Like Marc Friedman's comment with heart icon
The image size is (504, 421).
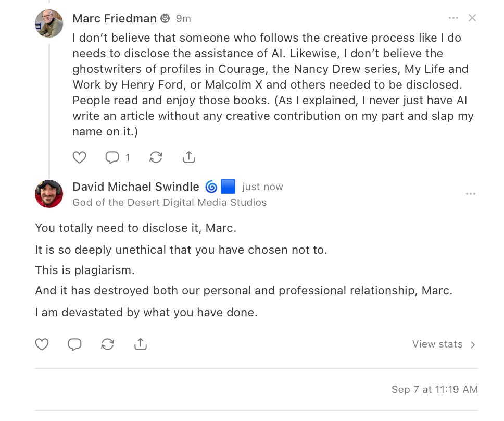79,157
